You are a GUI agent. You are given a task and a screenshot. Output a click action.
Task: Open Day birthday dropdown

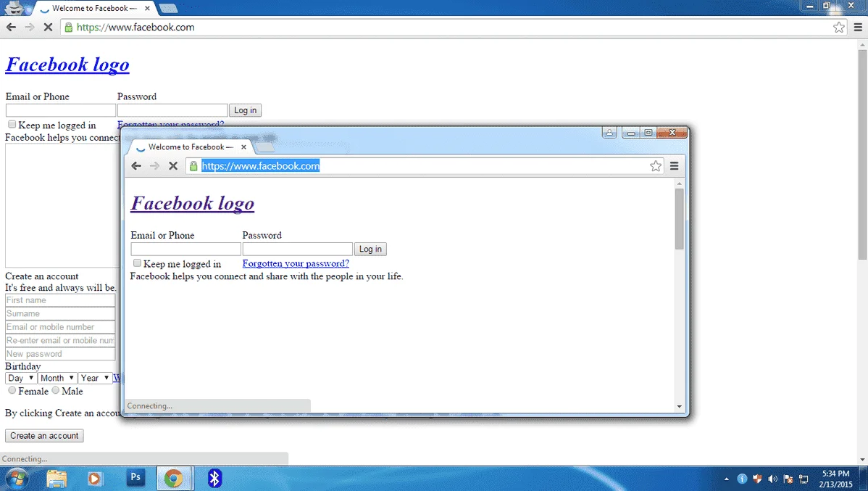20,378
